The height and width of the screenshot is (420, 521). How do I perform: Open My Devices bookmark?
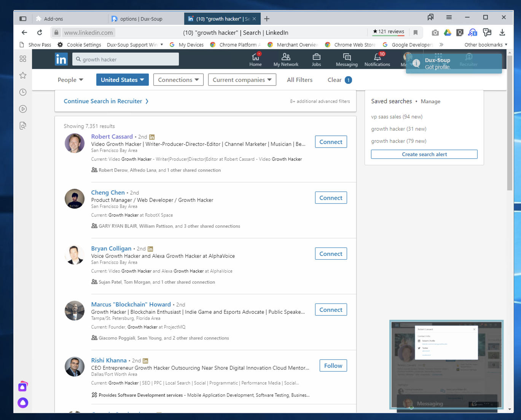[186, 45]
